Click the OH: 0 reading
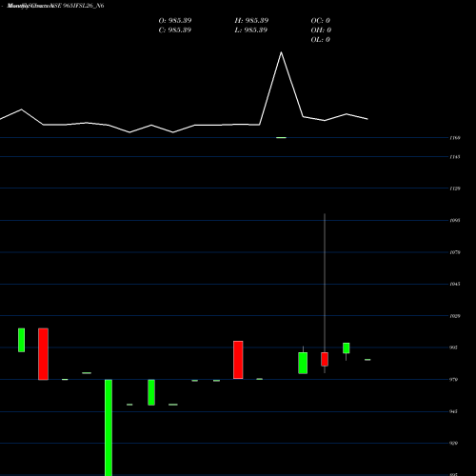 [321, 30]
